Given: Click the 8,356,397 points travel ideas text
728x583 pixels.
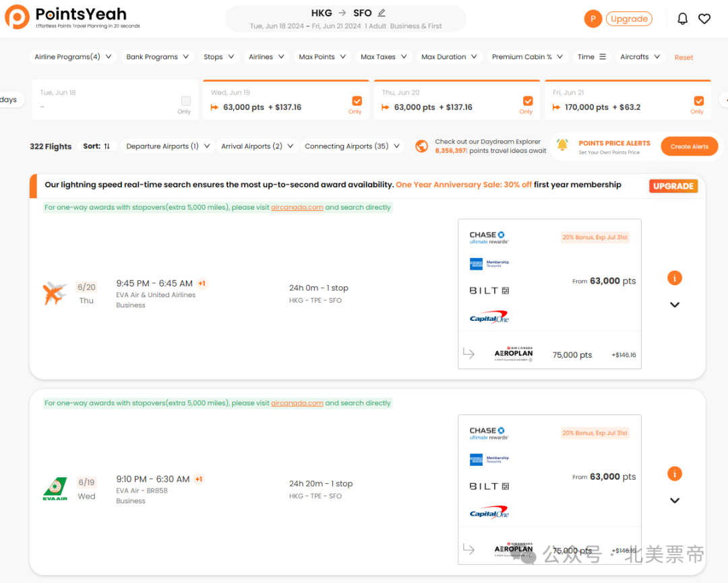Looking at the screenshot, I should [491, 151].
